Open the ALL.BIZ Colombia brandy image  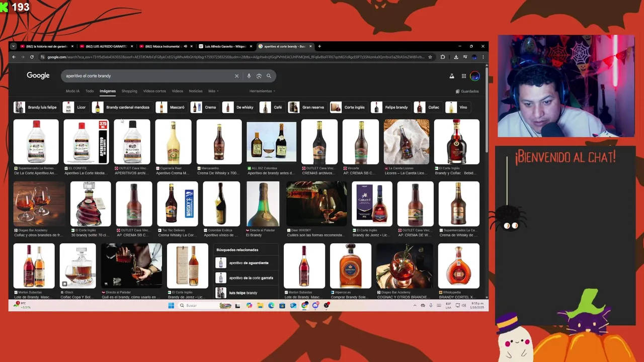272,142
